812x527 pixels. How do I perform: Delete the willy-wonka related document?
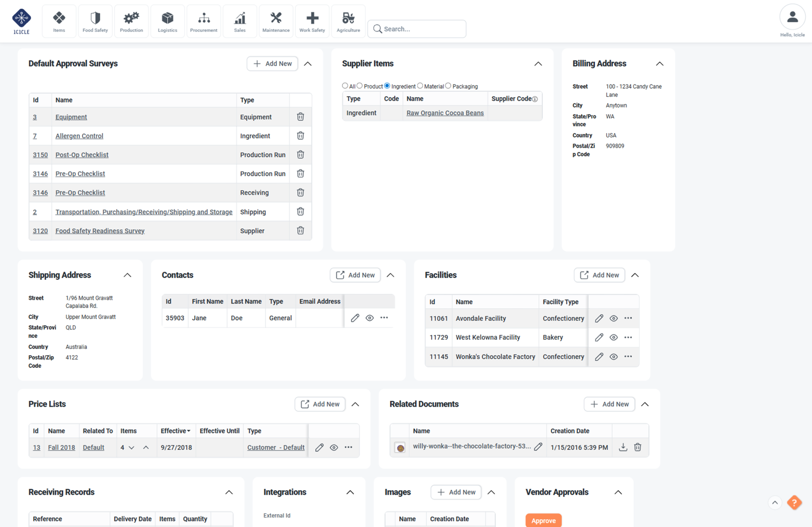click(x=638, y=447)
